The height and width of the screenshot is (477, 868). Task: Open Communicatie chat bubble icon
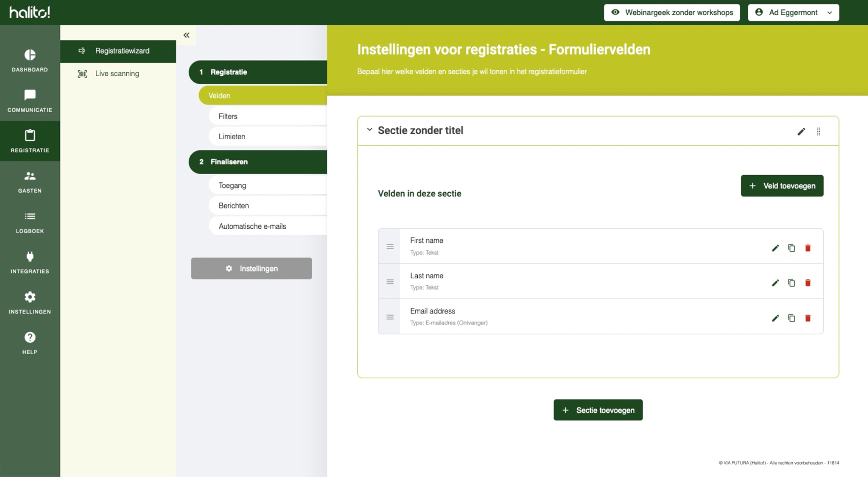[30, 95]
